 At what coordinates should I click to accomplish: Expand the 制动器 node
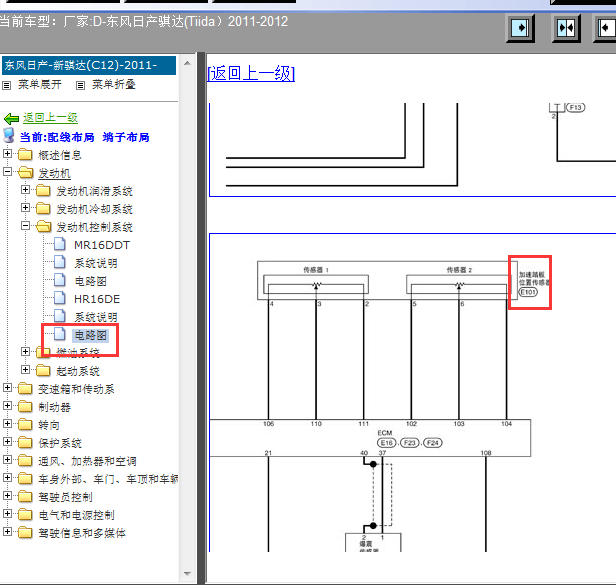(x=7, y=405)
